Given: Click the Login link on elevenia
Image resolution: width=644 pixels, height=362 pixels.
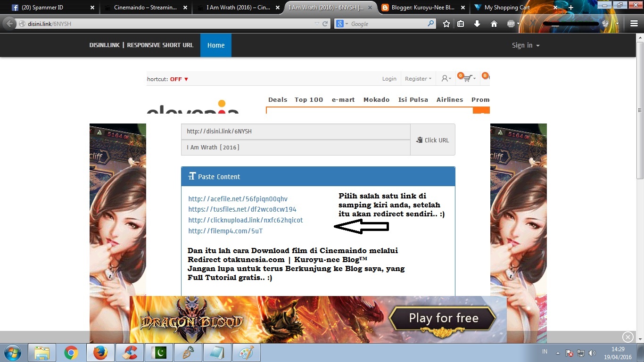Looking at the screenshot, I should tap(389, 79).
